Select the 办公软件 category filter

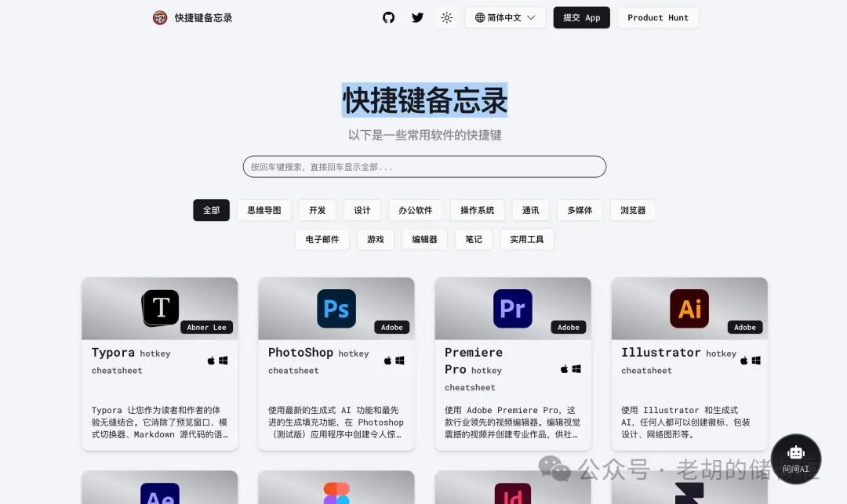click(416, 210)
